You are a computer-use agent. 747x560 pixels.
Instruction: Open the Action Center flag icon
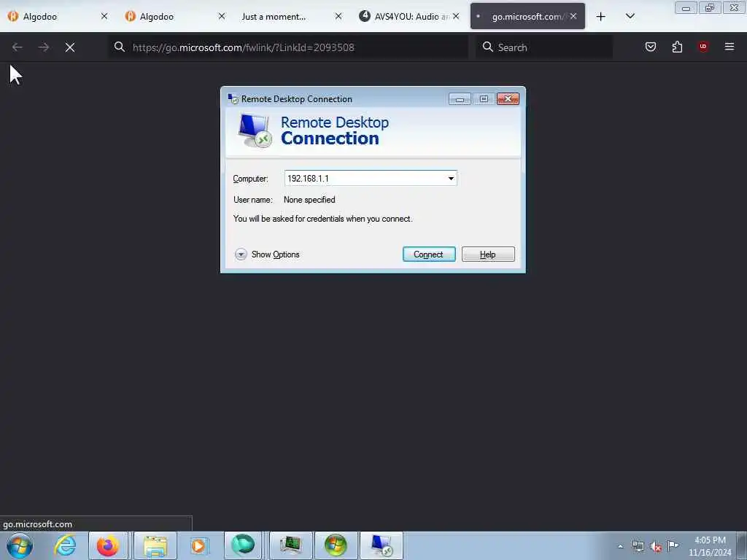(673, 545)
